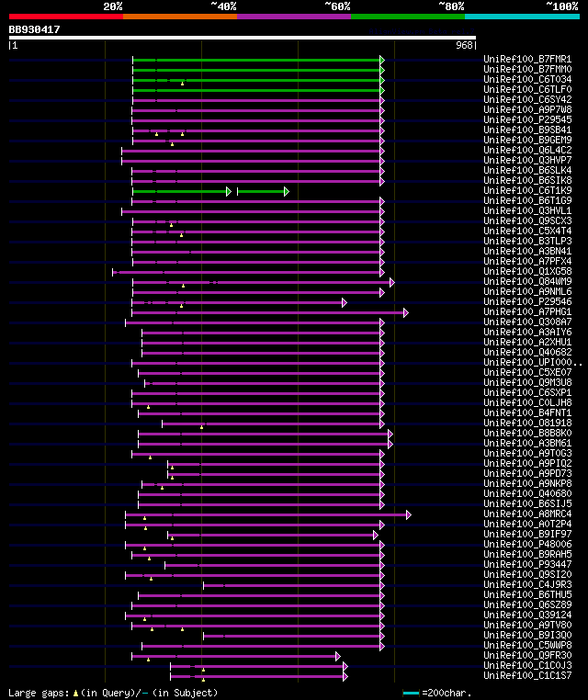This screenshot has height=700, width=588.
Task: Click the second green segment of C6T1K9
Action: 261,191
